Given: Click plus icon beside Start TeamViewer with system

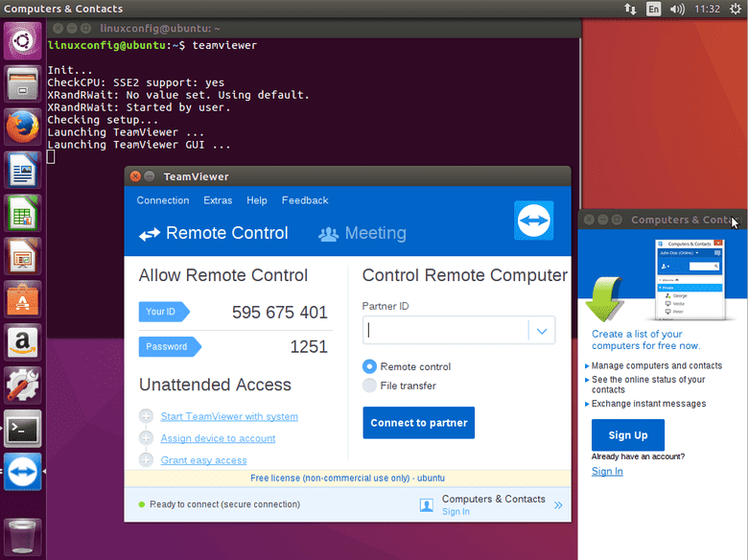Looking at the screenshot, I should [x=146, y=416].
